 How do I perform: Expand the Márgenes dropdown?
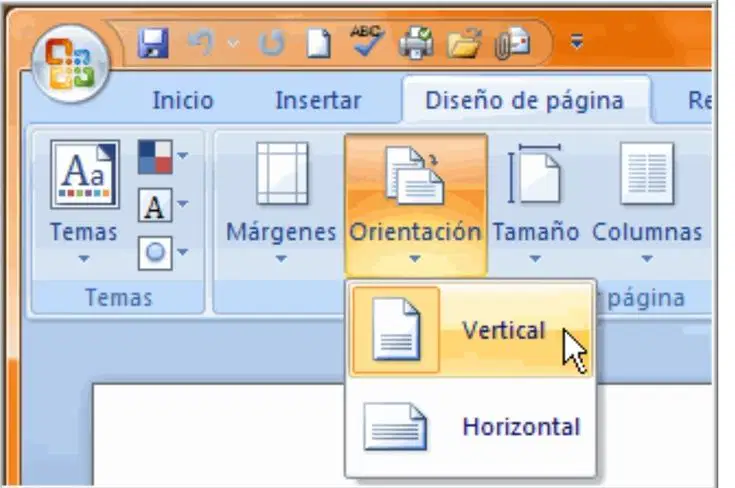[x=281, y=202]
